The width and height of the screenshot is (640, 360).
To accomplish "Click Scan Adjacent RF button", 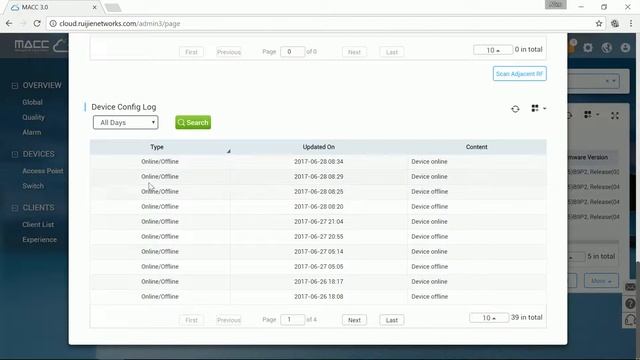I will tap(519, 74).
